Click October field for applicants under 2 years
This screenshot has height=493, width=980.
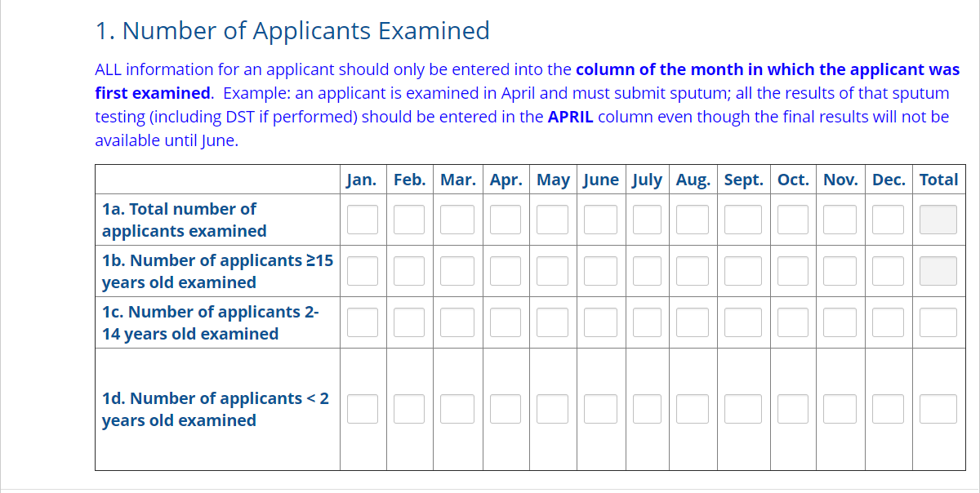pyautogui.click(x=793, y=409)
